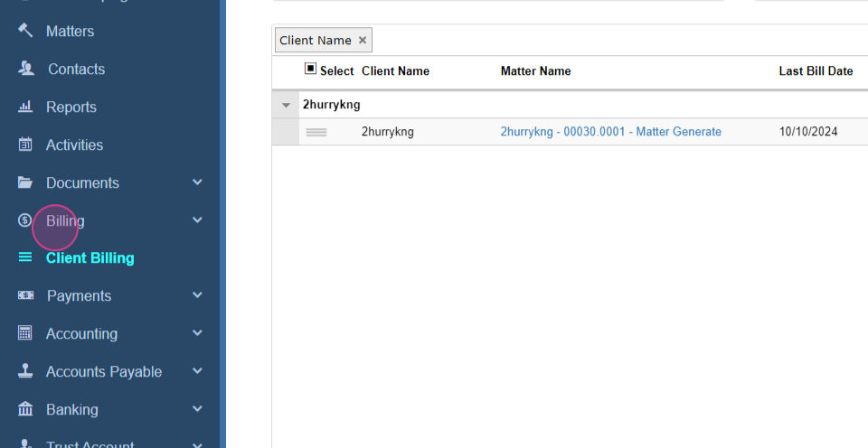Click the Reports bar chart icon
Screen dimensions: 868x448
click(25, 107)
